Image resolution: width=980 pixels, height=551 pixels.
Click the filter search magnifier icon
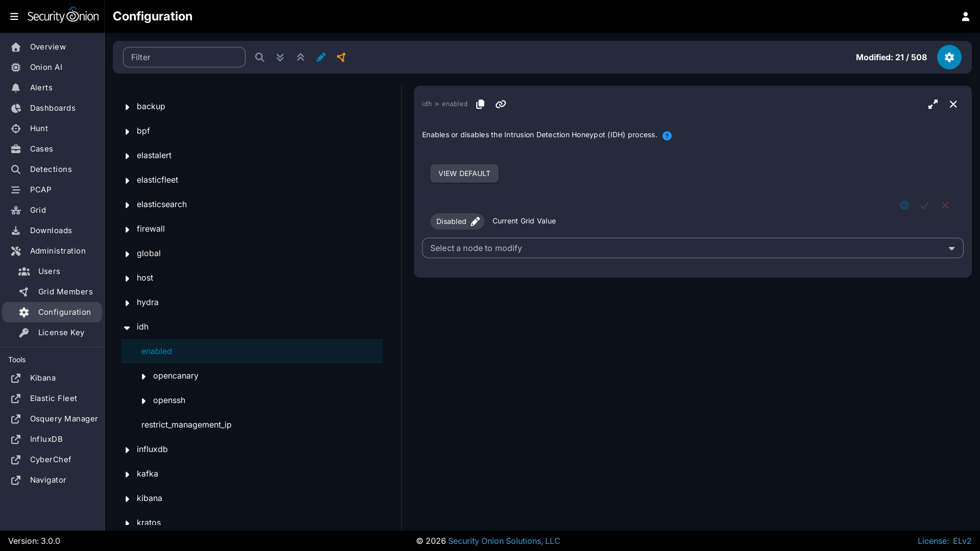coord(259,57)
